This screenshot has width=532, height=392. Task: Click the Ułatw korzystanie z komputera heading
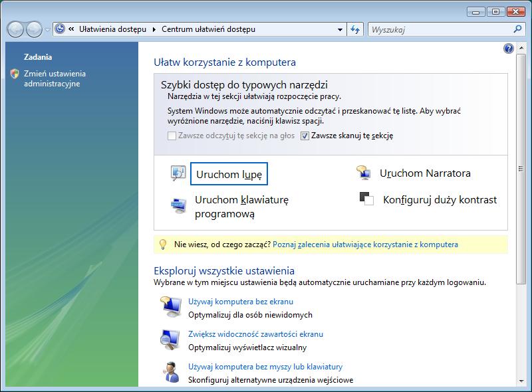click(225, 62)
